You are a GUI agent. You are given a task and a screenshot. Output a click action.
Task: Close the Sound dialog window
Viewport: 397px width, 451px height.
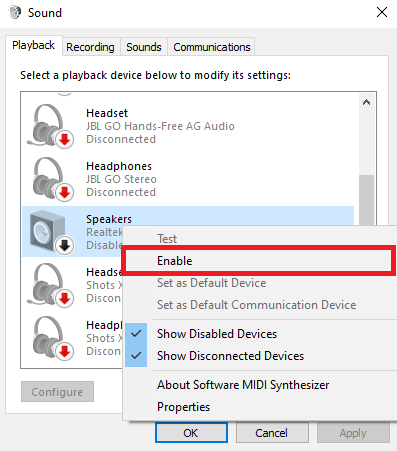click(x=382, y=12)
